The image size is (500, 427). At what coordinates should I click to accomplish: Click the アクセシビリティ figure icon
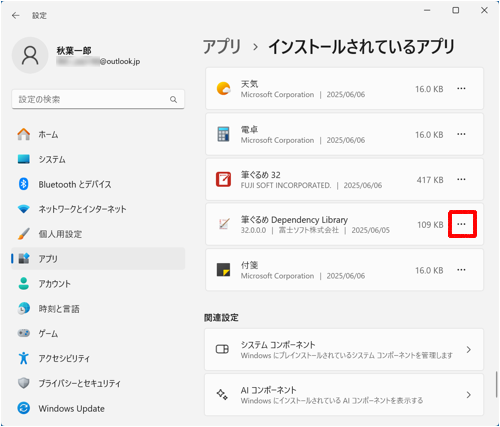click(24, 358)
